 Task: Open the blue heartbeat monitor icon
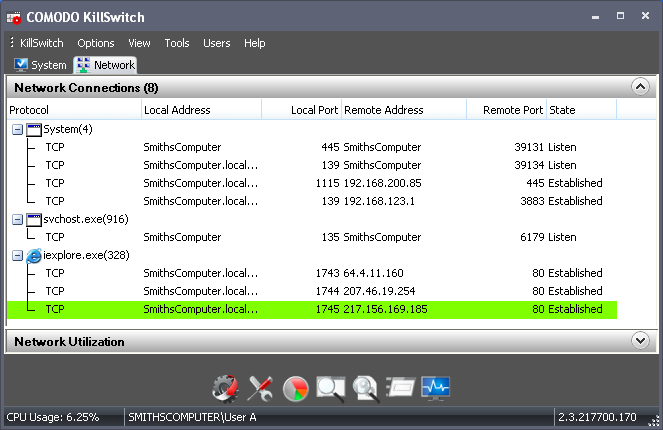pos(436,388)
